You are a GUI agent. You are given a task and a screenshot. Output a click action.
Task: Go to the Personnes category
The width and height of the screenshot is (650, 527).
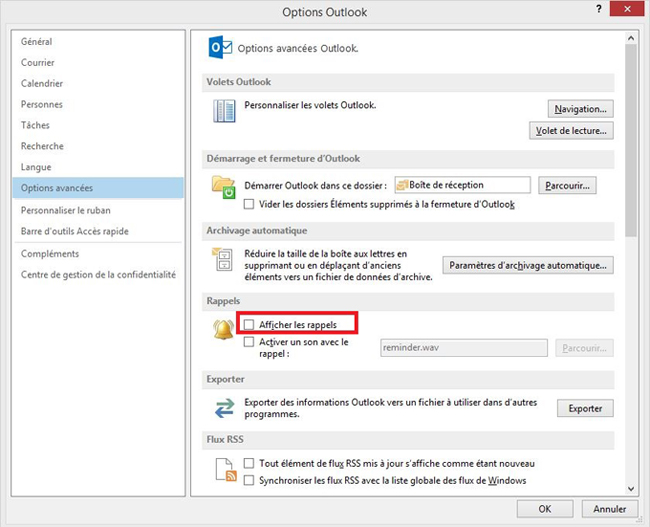[98, 104]
